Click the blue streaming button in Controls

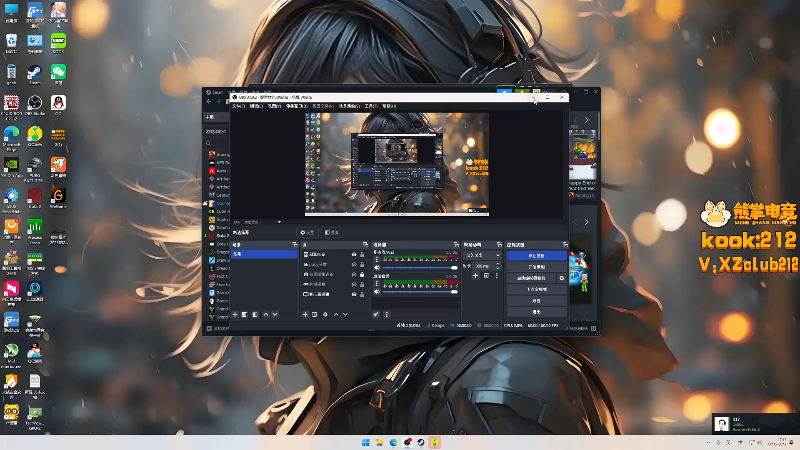click(x=536, y=256)
